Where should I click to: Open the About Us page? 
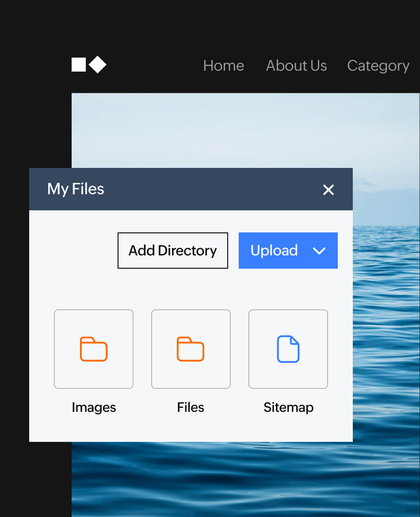coord(296,65)
